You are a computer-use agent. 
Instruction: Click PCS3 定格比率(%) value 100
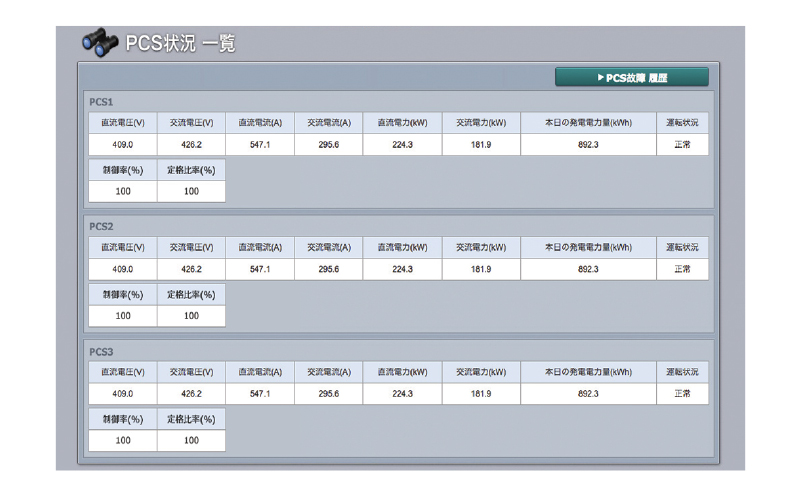point(191,440)
